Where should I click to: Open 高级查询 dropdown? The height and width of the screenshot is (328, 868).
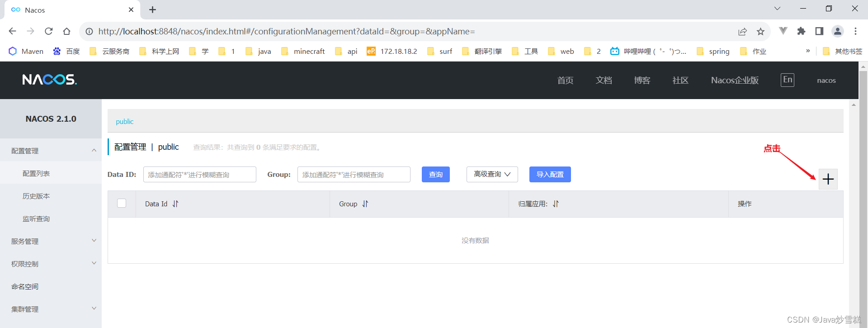(x=492, y=174)
